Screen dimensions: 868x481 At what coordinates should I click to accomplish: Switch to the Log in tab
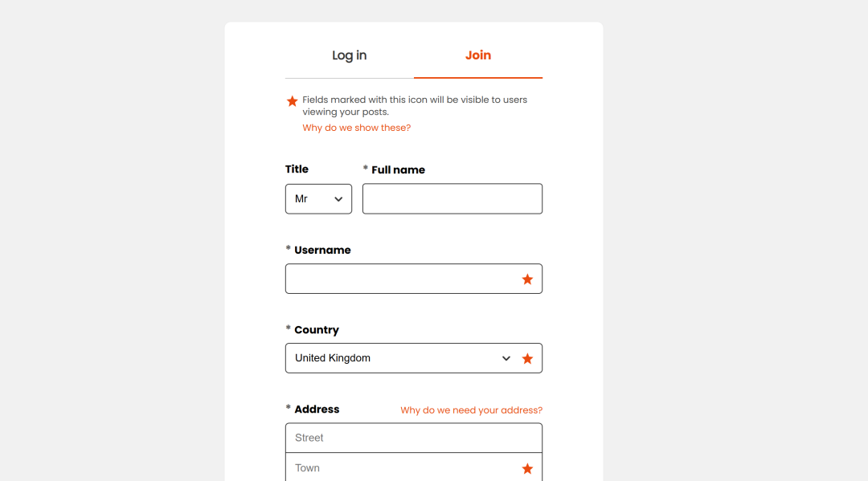coord(350,55)
